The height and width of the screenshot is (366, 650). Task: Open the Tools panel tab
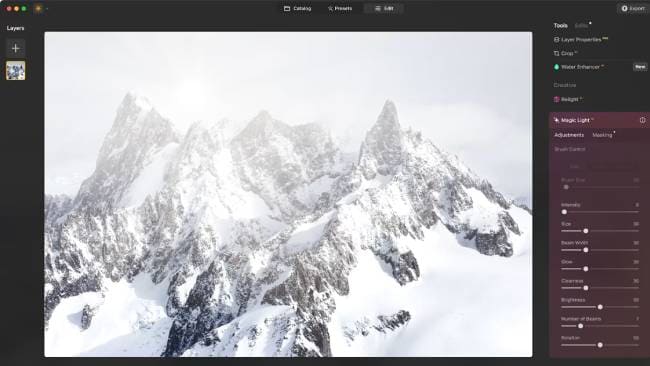pos(560,26)
